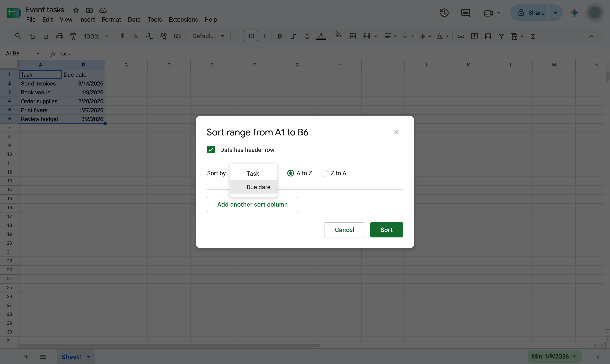This screenshot has width=610, height=364.
Task: Click Add another sort column
Action: [x=252, y=204]
